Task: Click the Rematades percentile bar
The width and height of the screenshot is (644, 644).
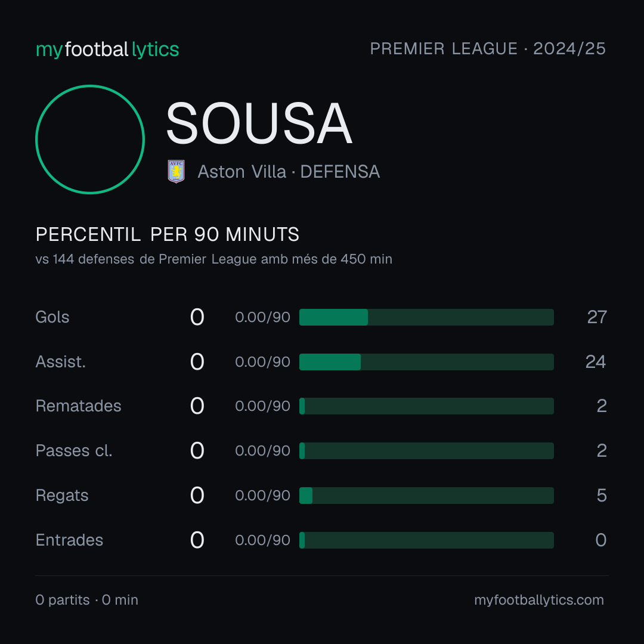Action: click(426, 406)
